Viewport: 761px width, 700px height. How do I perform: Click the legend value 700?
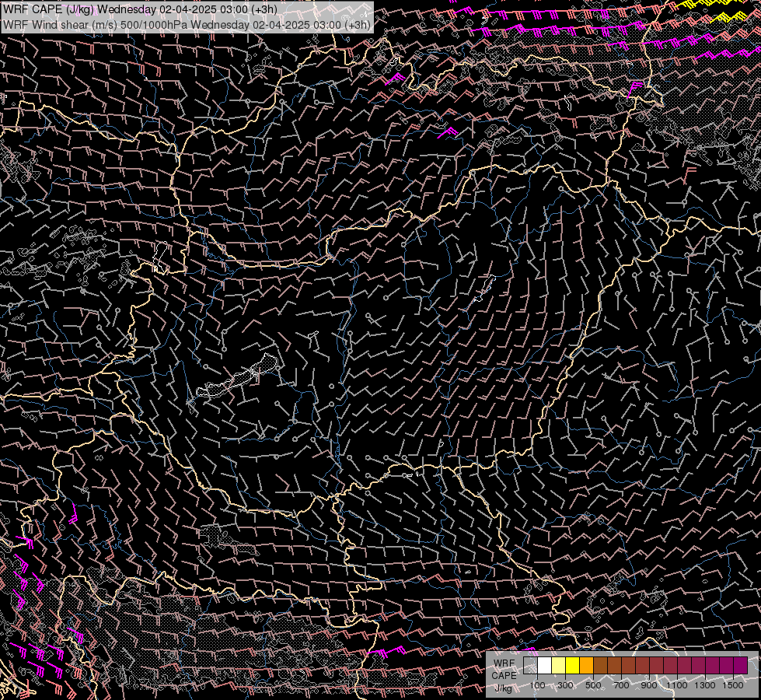(621, 685)
